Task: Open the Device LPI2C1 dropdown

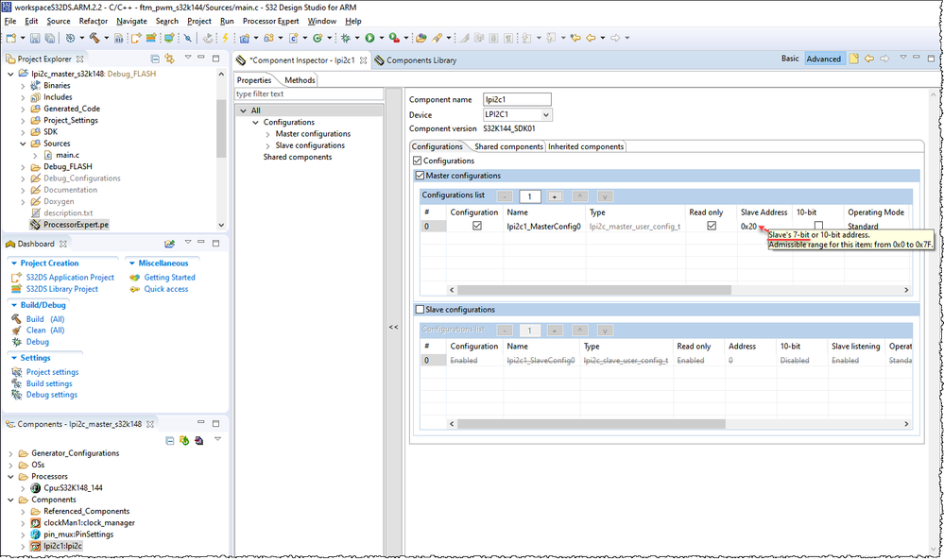Action: point(545,114)
